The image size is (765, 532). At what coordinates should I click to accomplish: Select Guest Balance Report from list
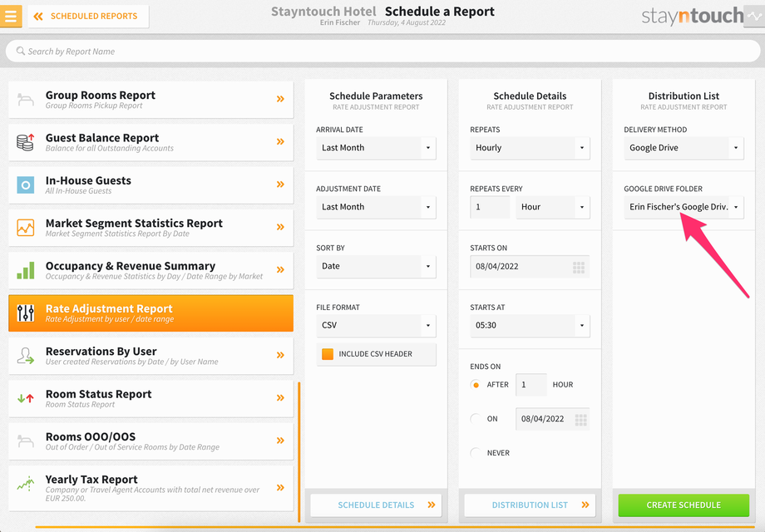click(151, 142)
